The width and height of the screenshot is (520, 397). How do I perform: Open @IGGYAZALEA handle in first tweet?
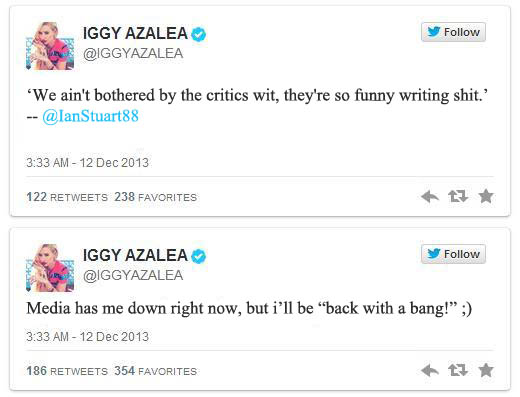click(x=133, y=53)
